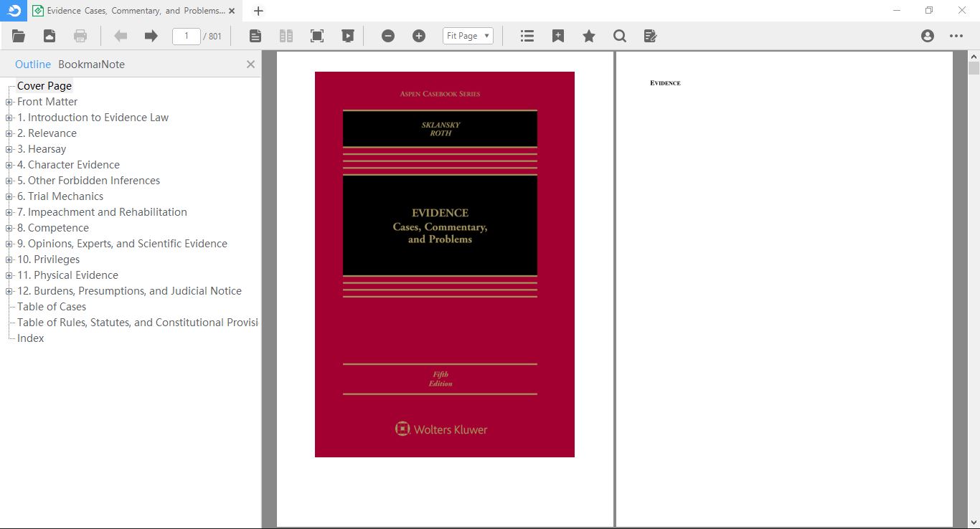Expand the 3. Hearsay outline node

coord(9,149)
